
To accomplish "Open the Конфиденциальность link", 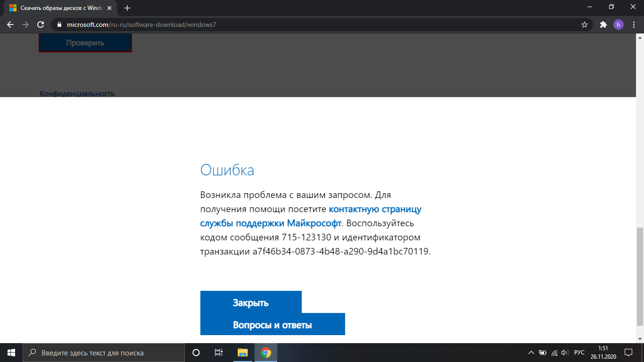I will point(77,93).
